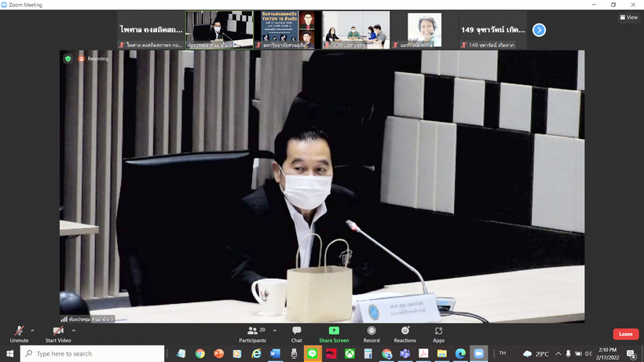Click the TH language indicator in system tray

[x=503, y=353]
